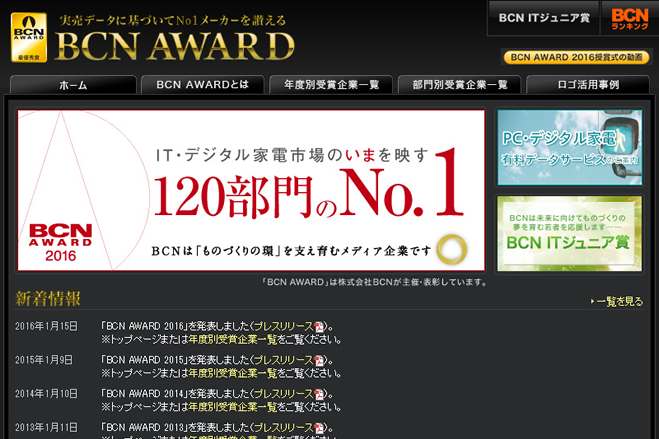Click the BCN AWARD 2016受賞式の動画 button
The image size is (659, 439).
click(576, 57)
